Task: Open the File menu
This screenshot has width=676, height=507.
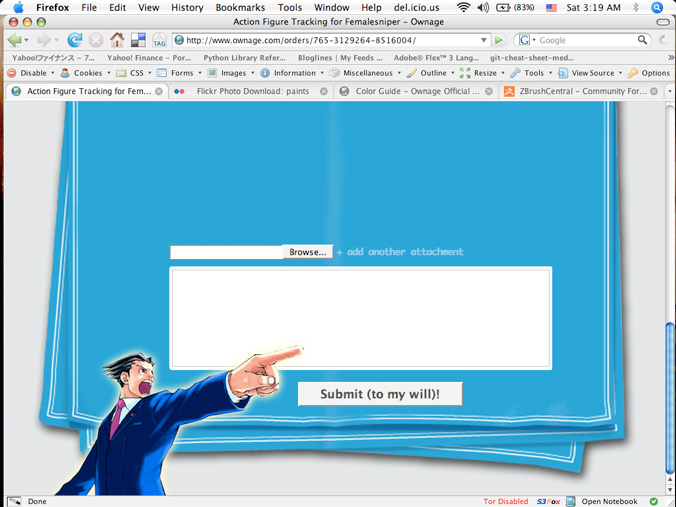Action: (89, 7)
